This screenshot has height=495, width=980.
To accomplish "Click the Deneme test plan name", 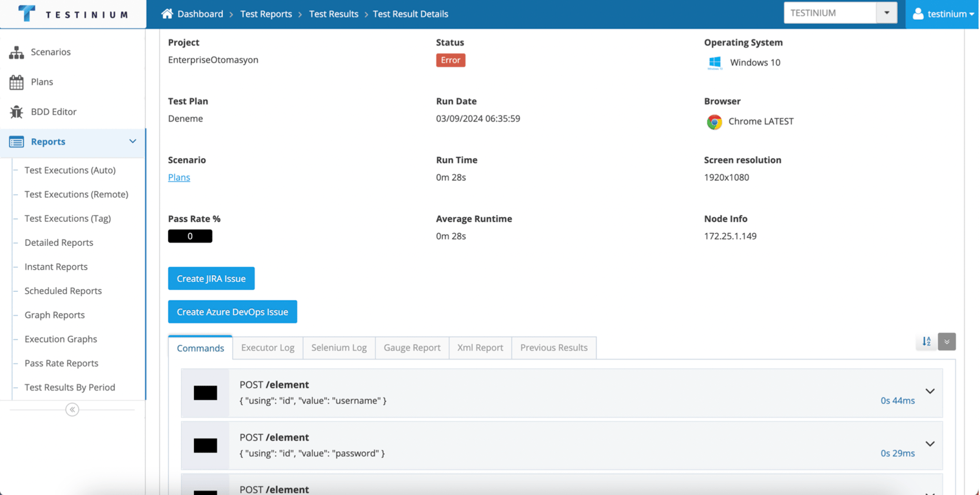I will coord(186,119).
